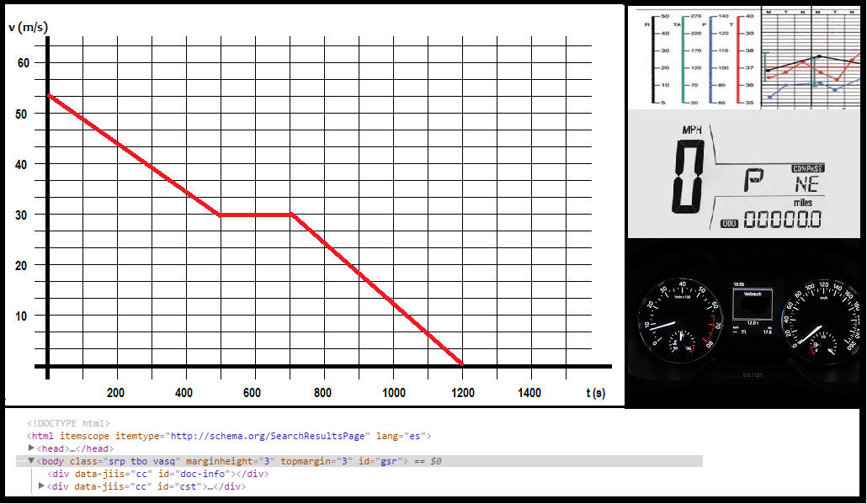The width and height of the screenshot is (867, 504).
Task: Click the 50 value on the velocity axis
Action: [21, 114]
